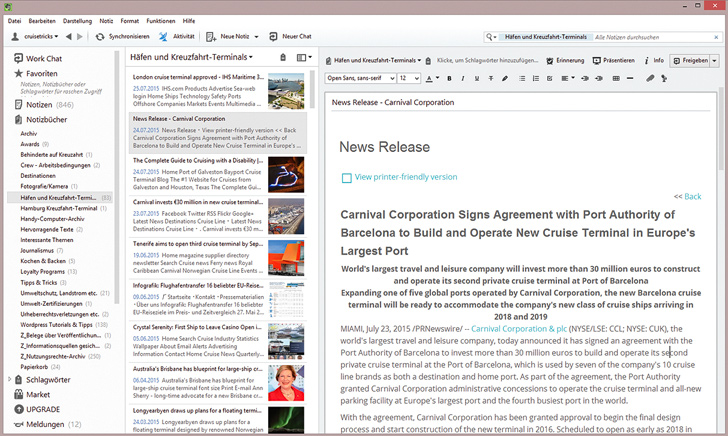
Task: Open the Hilfe menu
Action: tap(188, 21)
